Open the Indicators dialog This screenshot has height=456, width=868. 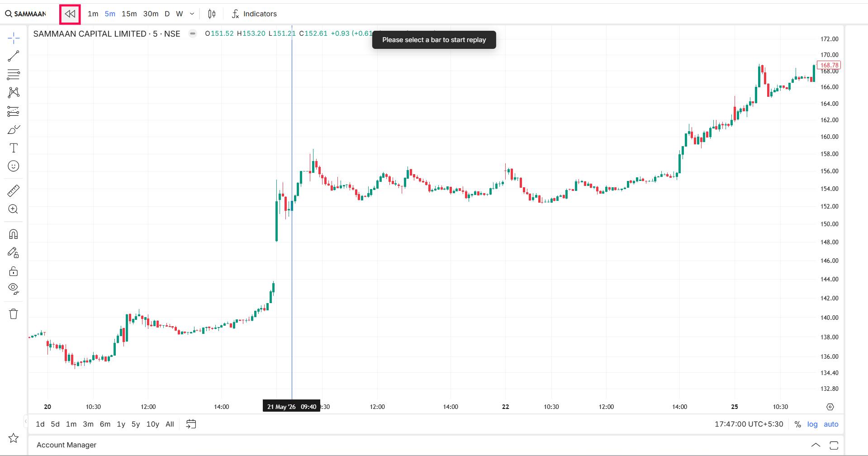pos(254,14)
